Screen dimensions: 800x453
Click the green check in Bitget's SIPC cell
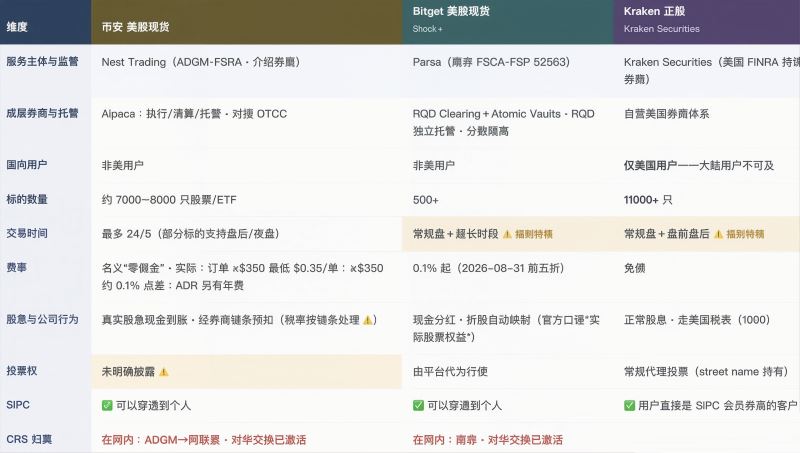(x=418, y=406)
